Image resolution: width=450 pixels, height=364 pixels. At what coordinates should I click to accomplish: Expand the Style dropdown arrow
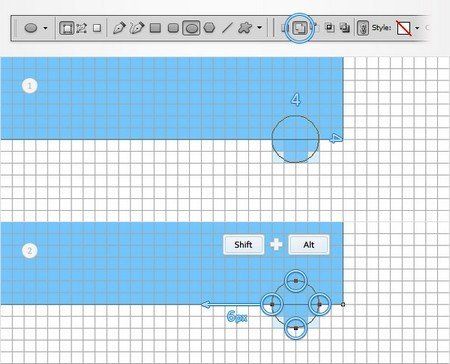(417, 28)
